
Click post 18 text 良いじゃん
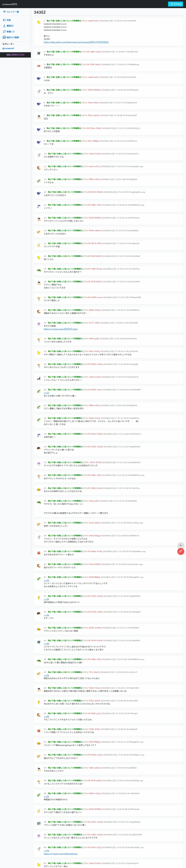[x=49, y=259]
